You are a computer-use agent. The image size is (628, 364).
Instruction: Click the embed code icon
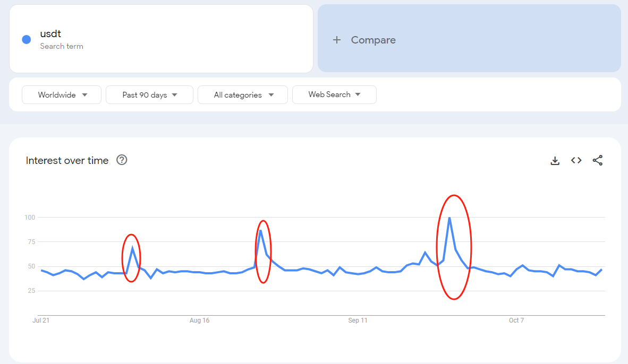coord(576,160)
